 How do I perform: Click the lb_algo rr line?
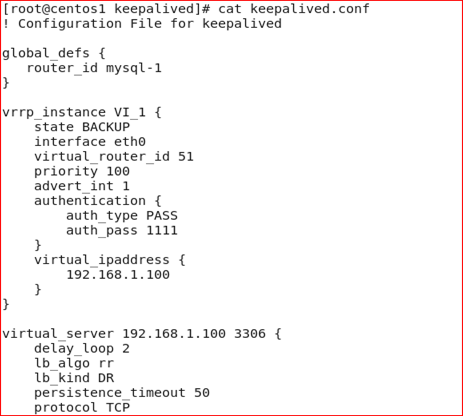74,363
